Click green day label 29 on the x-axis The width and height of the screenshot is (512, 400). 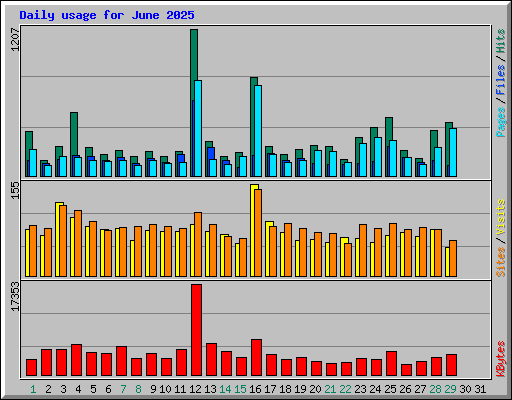coord(450,389)
